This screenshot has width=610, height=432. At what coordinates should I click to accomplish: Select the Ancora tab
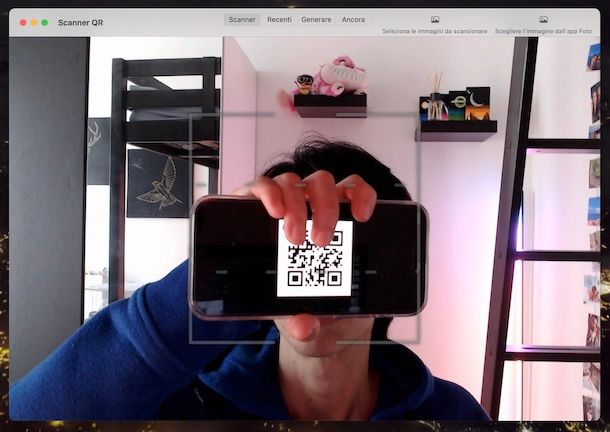[x=353, y=19]
